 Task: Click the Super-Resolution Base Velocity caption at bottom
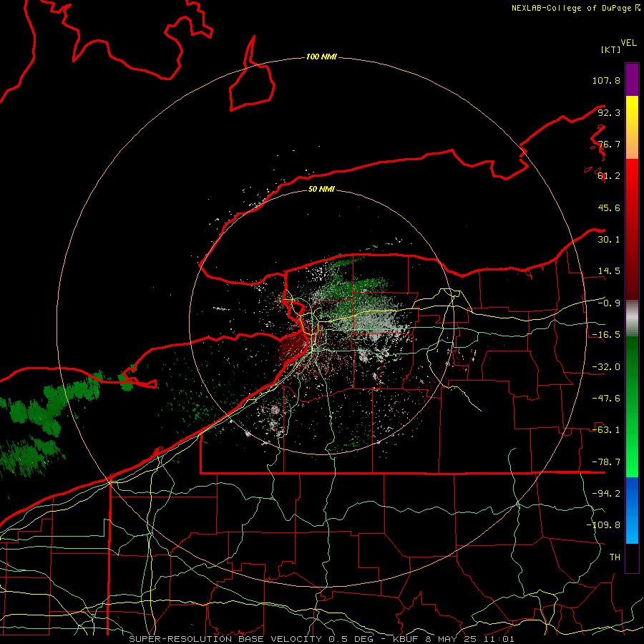pos(321,639)
